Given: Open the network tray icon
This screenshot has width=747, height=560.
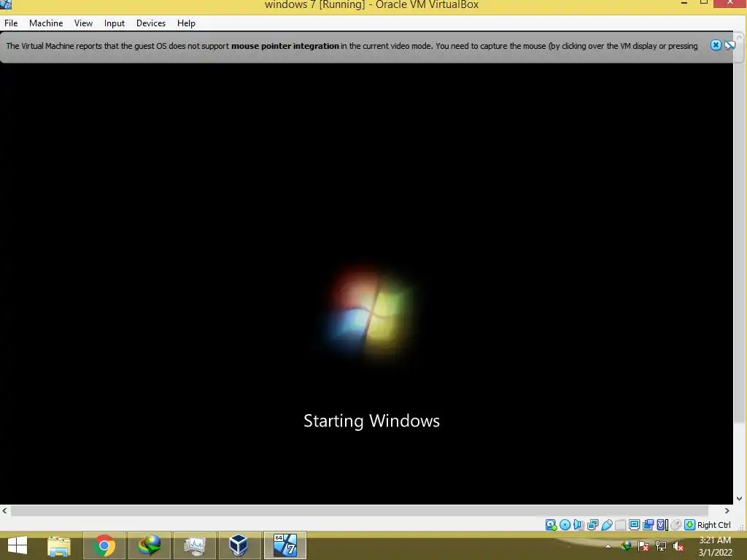Looking at the screenshot, I should (661, 546).
